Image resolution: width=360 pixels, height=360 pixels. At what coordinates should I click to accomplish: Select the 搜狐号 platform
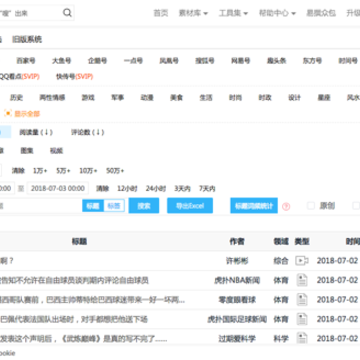[x=205, y=61]
